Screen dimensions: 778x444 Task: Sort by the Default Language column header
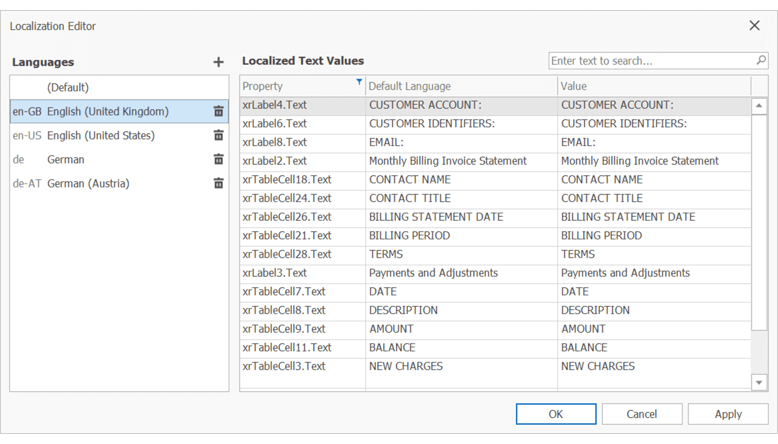point(460,87)
